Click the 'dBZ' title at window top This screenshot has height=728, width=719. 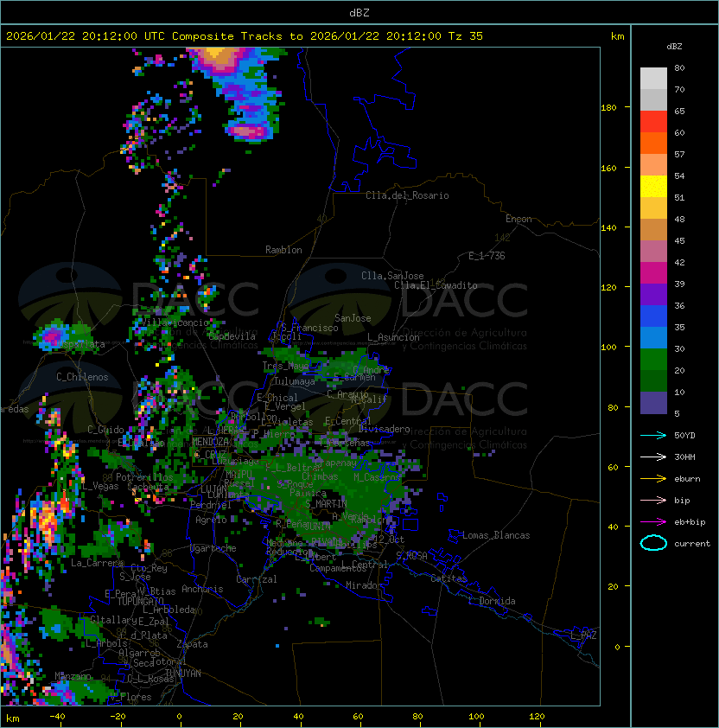[x=359, y=13]
